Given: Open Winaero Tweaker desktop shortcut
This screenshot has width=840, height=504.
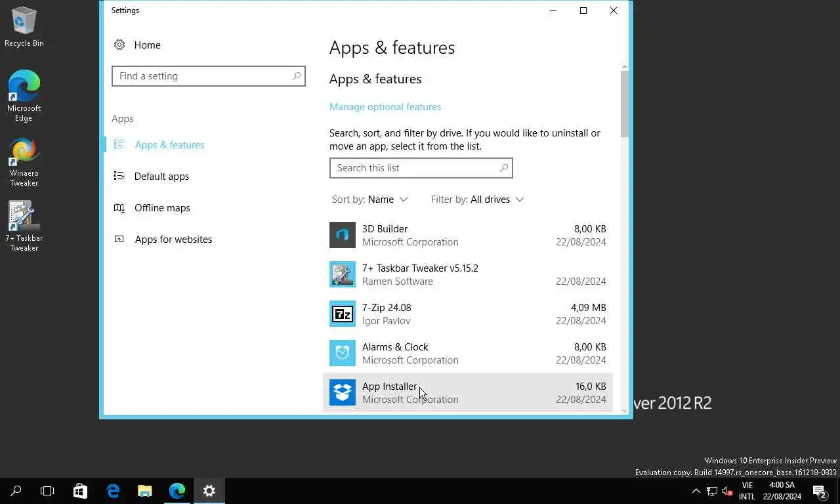Looking at the screenshot, I should pos(24,161).
